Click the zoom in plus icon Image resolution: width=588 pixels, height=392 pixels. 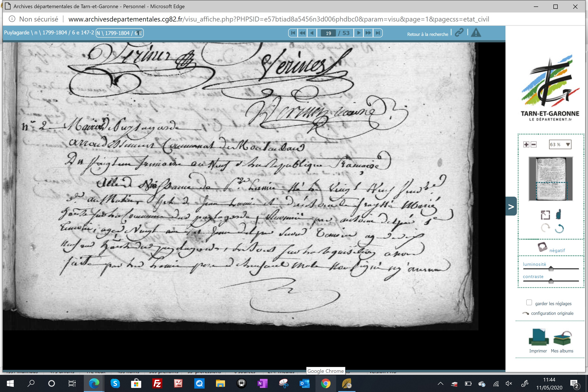[526, 144]
